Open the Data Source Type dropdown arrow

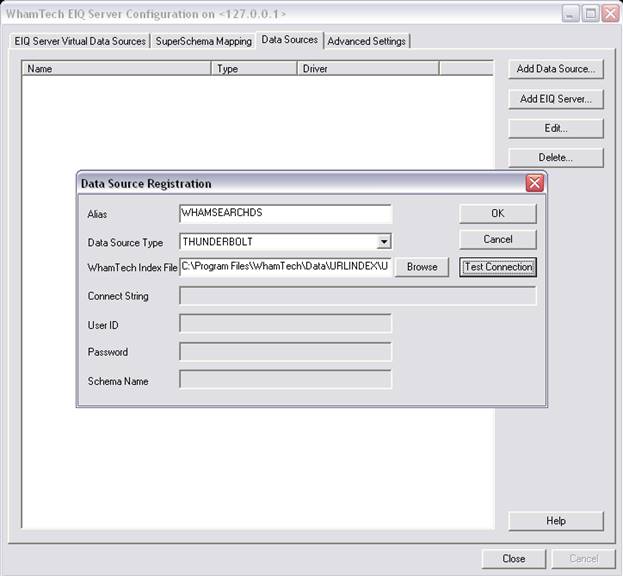[383, 242]
